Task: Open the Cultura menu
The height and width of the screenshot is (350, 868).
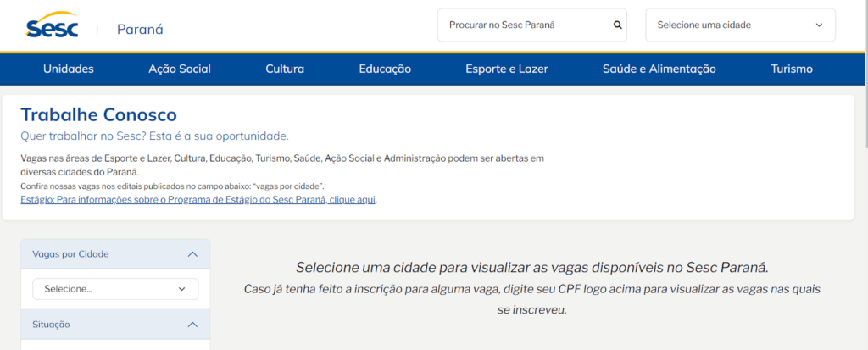Action: 285,69
